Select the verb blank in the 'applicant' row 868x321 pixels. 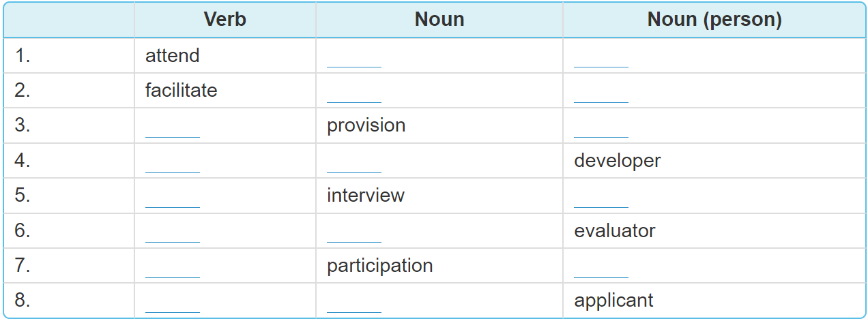[173, 305]
